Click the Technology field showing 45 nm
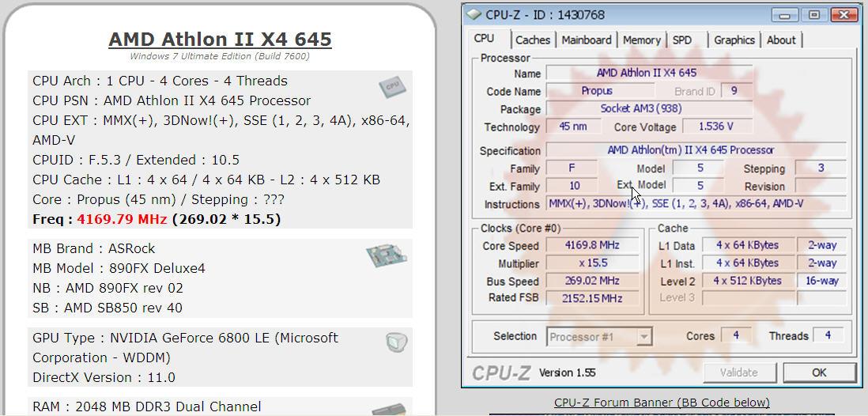 pos(573,127)
